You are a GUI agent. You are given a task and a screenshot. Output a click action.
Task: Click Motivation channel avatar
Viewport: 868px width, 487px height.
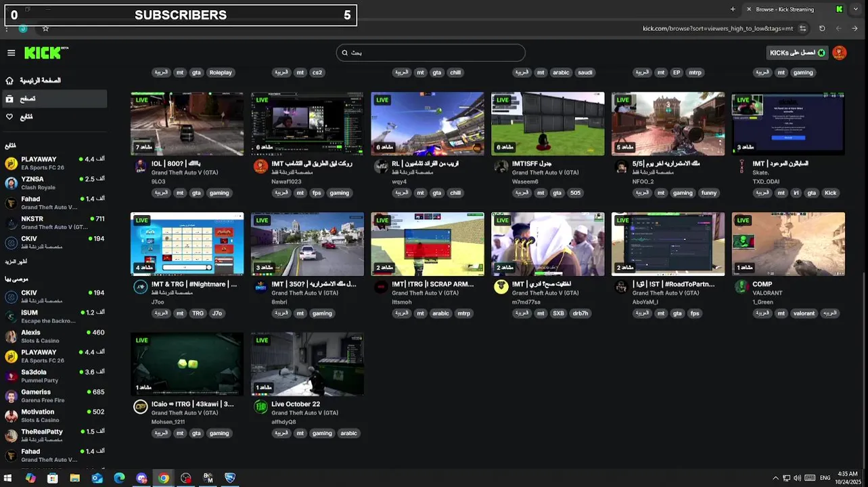(x=11, y=415)
